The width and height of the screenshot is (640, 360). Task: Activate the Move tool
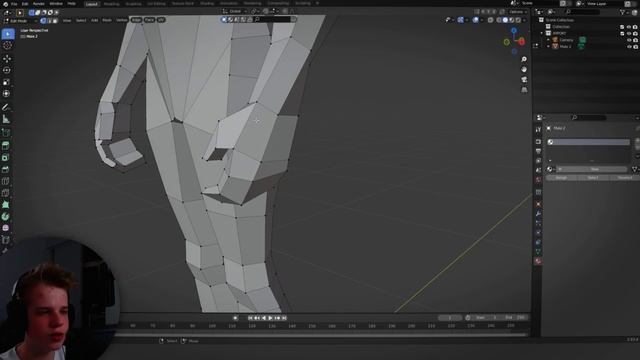7,59
